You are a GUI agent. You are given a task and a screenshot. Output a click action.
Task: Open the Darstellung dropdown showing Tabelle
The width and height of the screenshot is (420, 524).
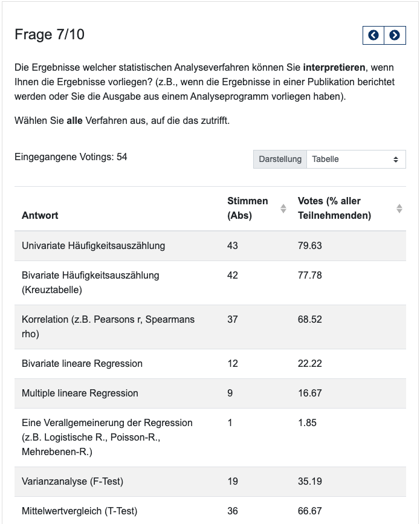356,160
